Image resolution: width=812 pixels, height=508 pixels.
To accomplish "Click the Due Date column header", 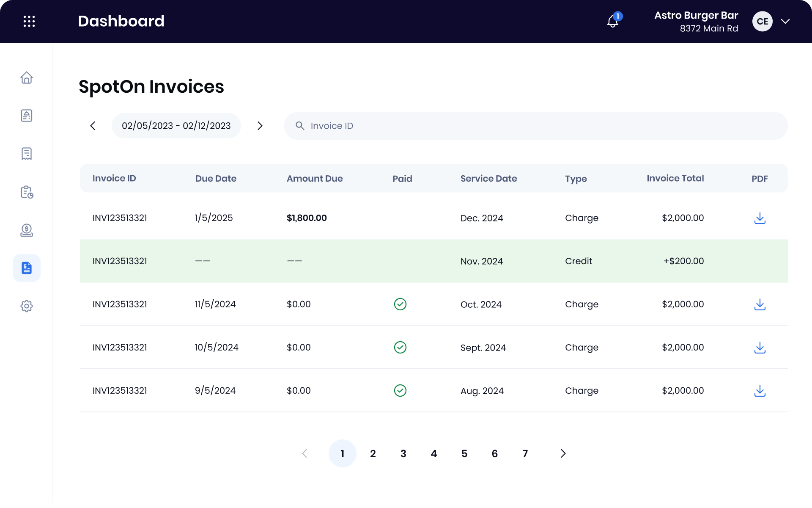I will (x=216, y=179).
